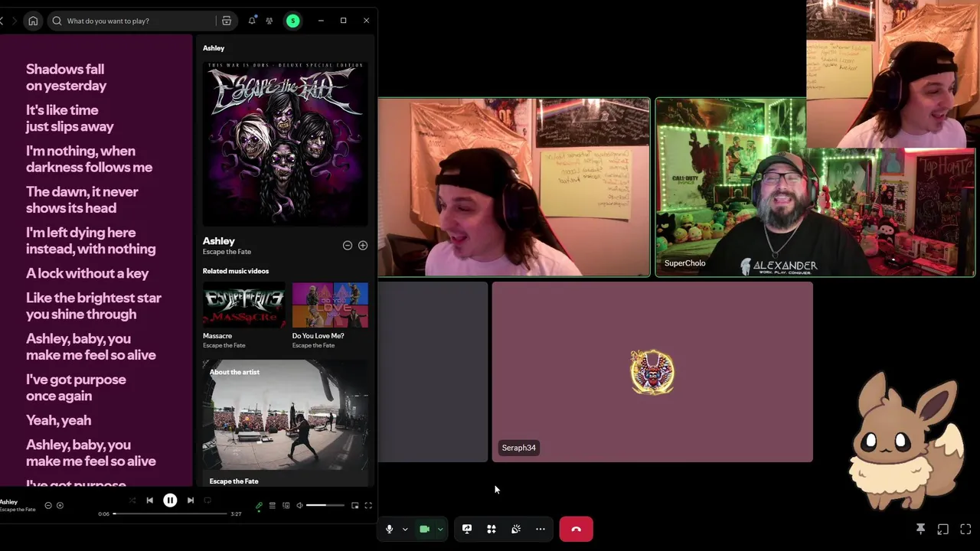Jump to lyric 'A lock without a key'
980x551 pixels.
[x=87, y=273]
